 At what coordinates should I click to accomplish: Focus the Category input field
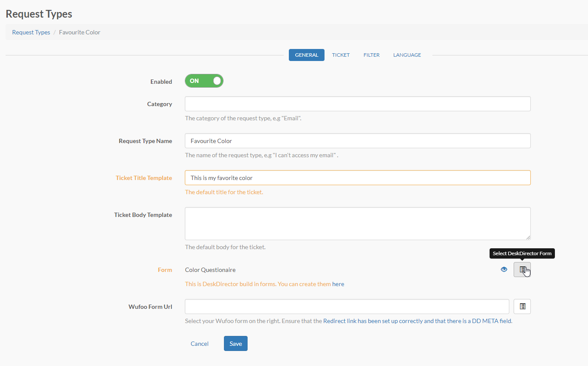click(x=358, y=104)
